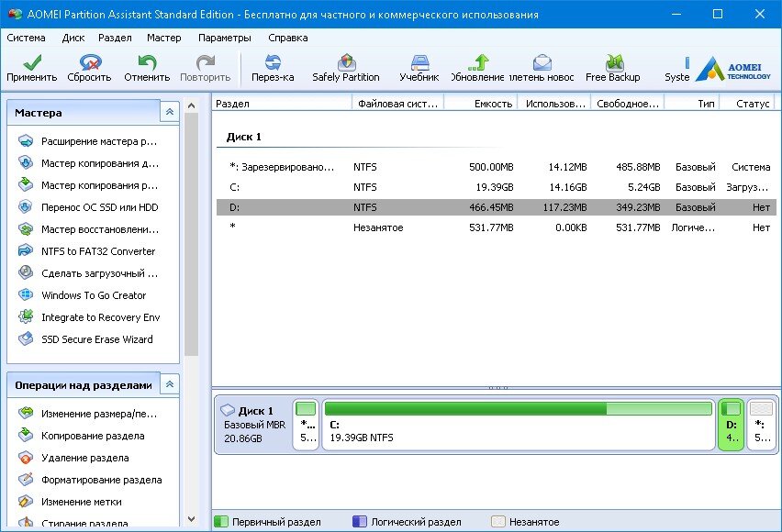
Task: Sort by Файловая система column header
Action: (x=398, y=104)
